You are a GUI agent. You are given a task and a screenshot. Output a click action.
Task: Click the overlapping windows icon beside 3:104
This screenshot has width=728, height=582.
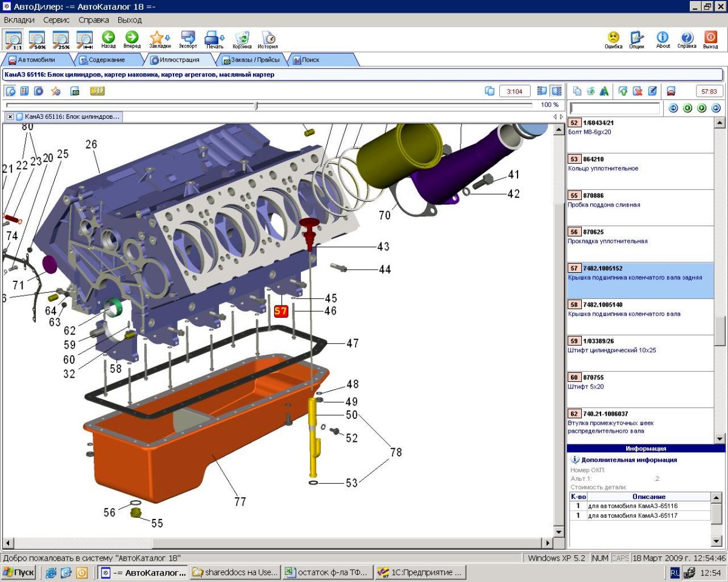[490, 92]
